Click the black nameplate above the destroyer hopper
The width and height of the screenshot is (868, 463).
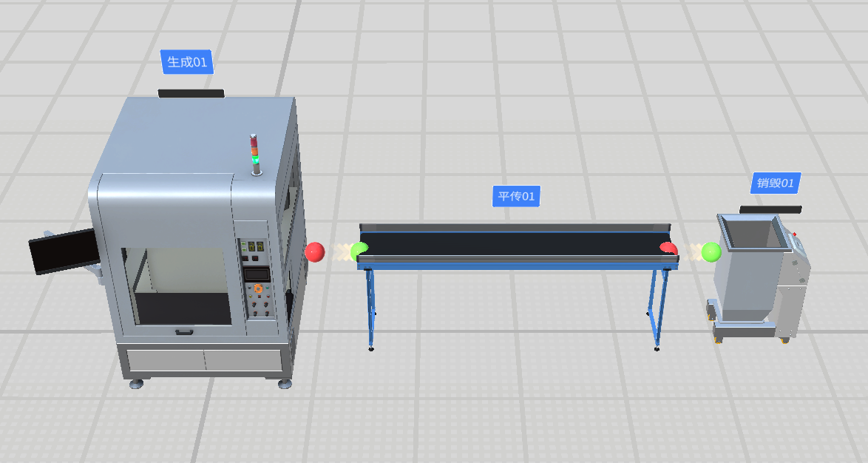[770, 210]
